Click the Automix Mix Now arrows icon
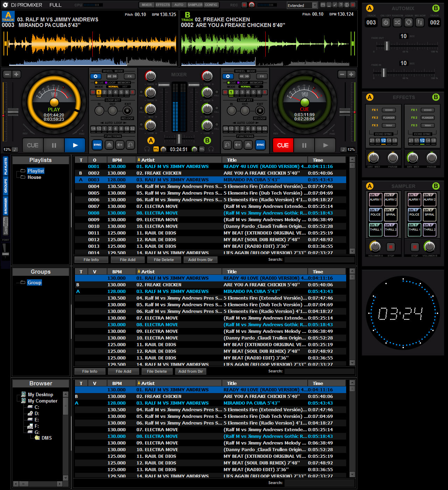448x490 pixels. pos(420,22)
